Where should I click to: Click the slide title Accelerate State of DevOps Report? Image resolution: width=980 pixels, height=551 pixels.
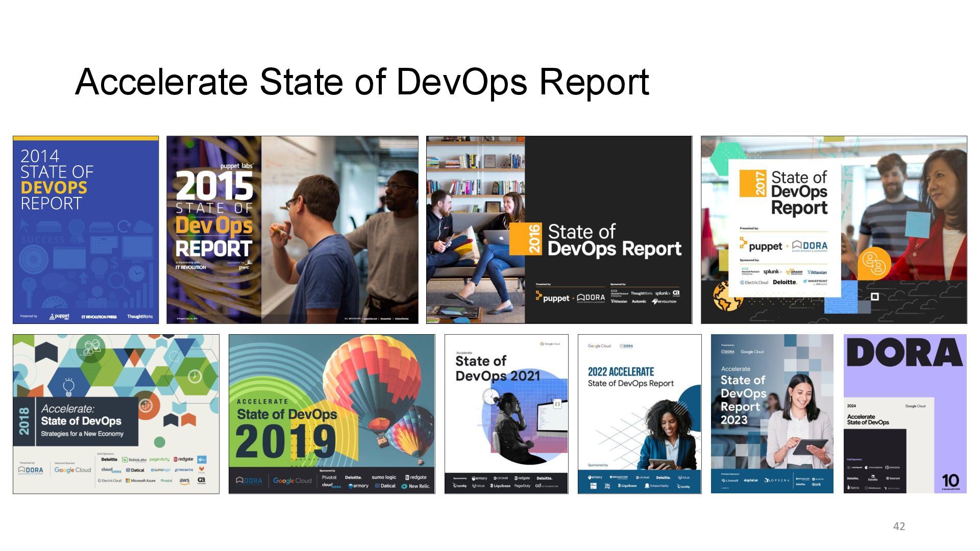pyautogui.click(x=362, y=82)
